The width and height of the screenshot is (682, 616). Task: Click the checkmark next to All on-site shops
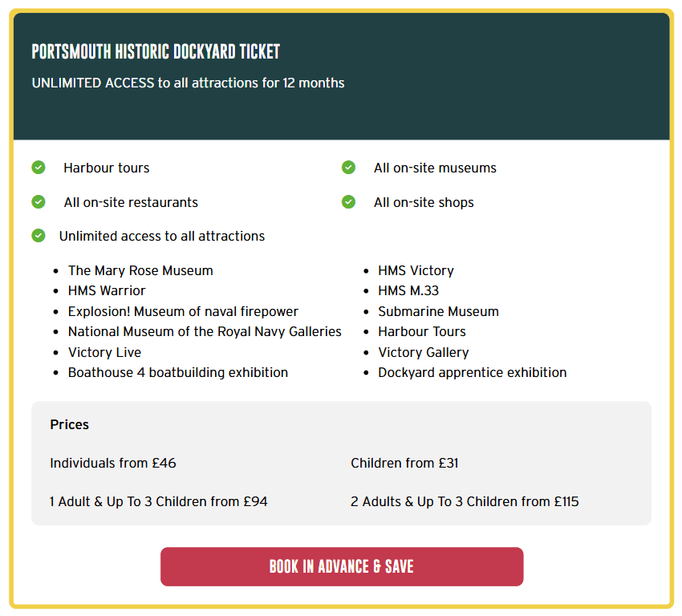pyautogui.click(x=348, y=202)
